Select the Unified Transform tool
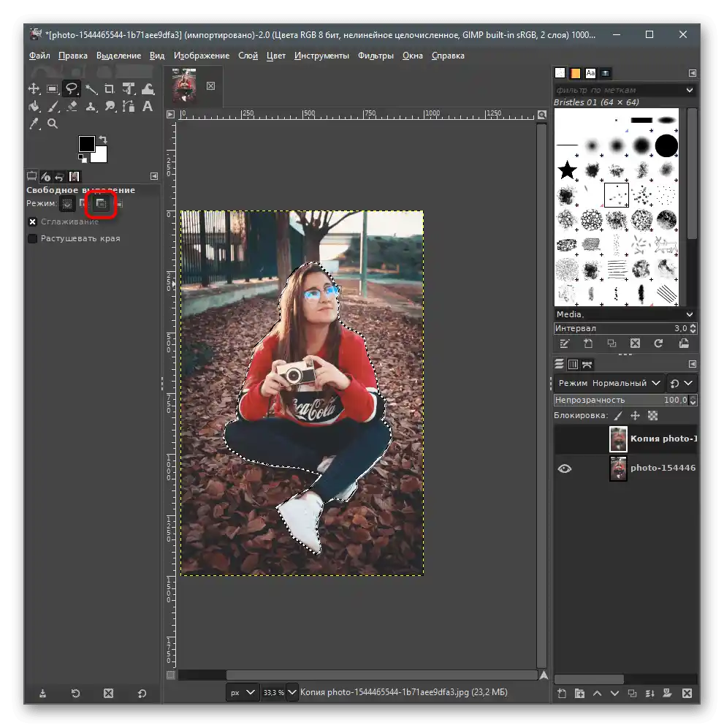The image size is (724, 728). click(x=129, y=88)
